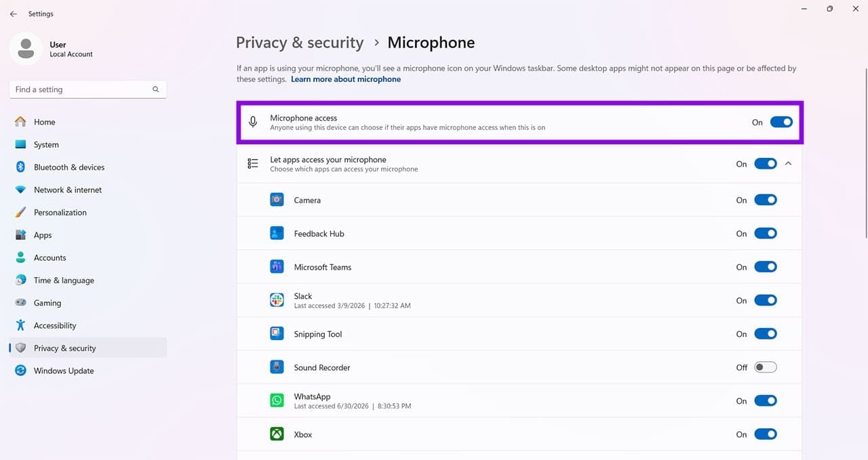Turn off the Xbox microphone toggle
The height and width of the screenshot is (460, 868).
(x=766, y=434)
